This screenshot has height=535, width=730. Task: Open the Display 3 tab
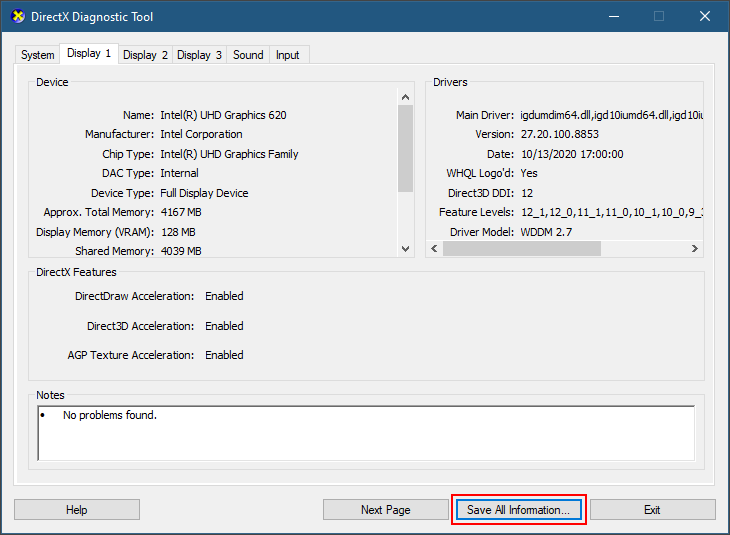point(199,55)
